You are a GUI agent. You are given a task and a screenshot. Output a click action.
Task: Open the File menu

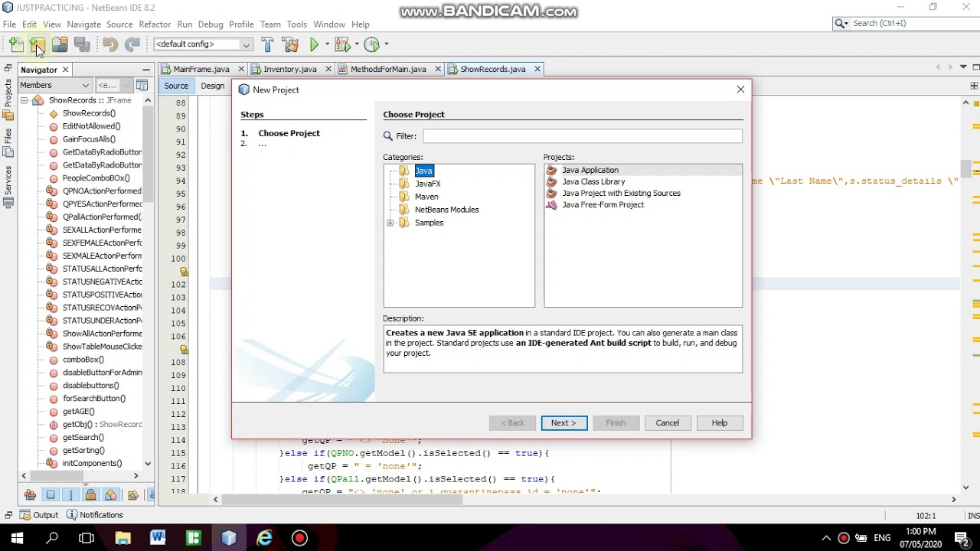9,24
